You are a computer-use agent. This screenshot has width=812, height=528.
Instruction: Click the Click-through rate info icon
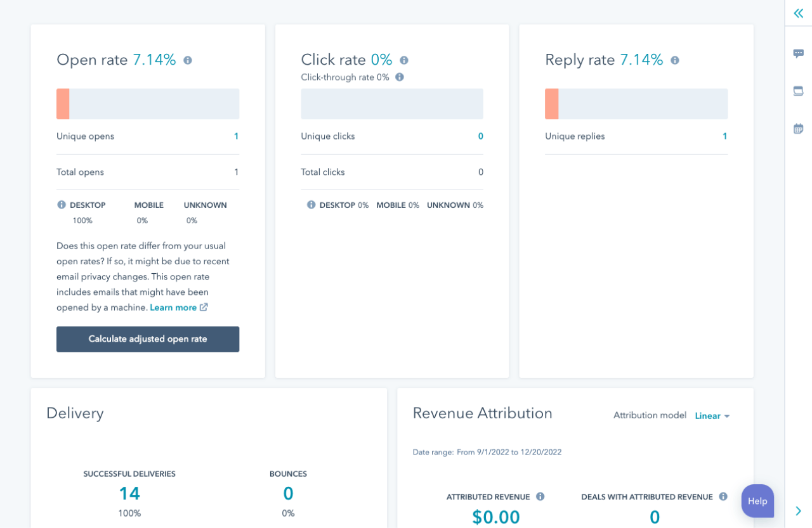click(399, 77)
